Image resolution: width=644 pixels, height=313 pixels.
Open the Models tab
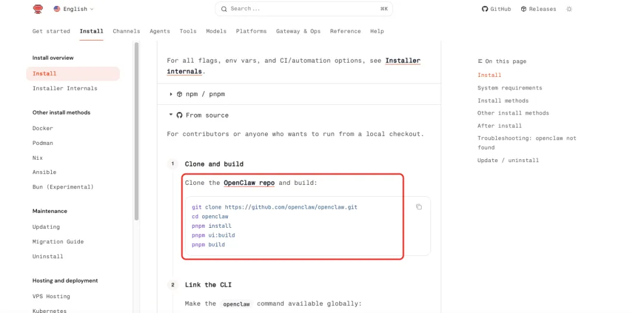216,31
